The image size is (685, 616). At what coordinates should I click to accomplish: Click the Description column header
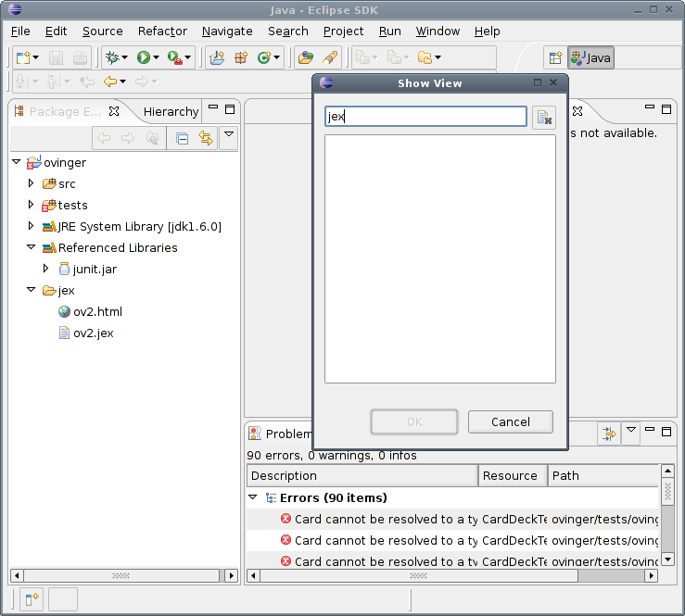[362, 475]
